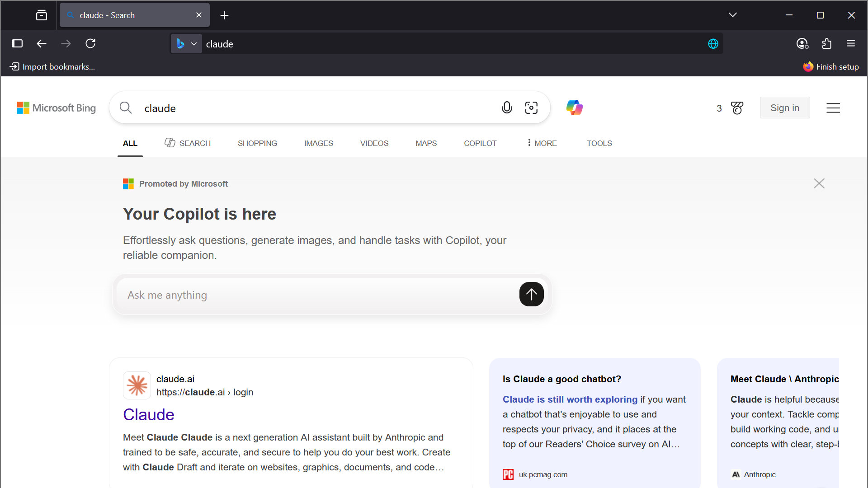Submit the Copilot prompt with the arrow icon
This screenshot has height=488, width=868.
click(x=532, y=294)
